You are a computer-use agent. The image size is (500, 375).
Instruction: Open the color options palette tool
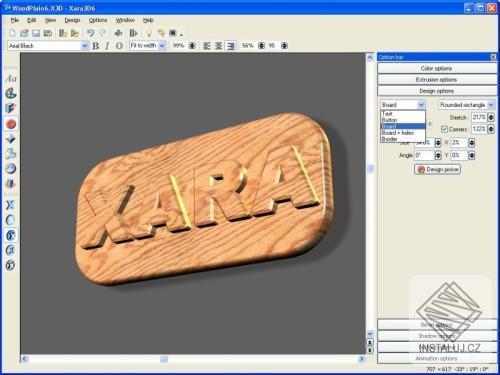(x=11, y=93)
